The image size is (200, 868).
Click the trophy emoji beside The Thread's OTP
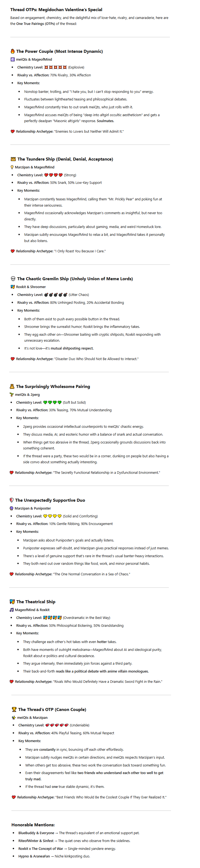click(x=14, y=709)
